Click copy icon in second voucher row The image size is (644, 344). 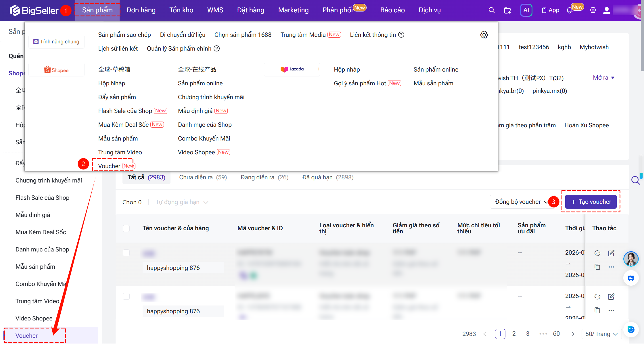pos(597,310)
